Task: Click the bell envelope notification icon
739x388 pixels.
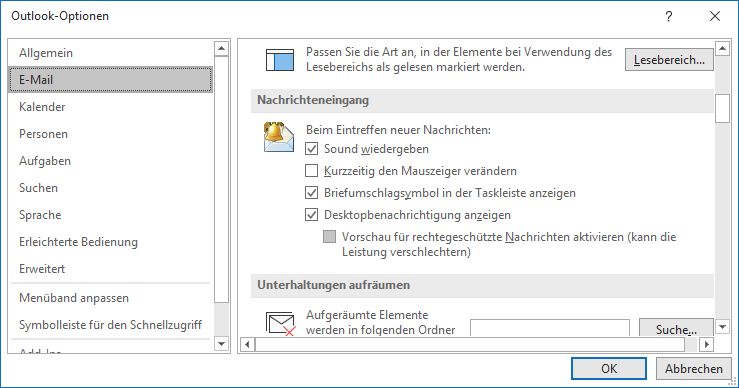Action: [279, 137]
